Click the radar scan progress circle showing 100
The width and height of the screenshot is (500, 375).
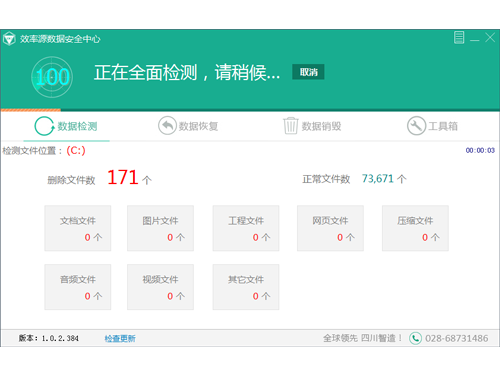pyautogui.click(x=52, y=77)
